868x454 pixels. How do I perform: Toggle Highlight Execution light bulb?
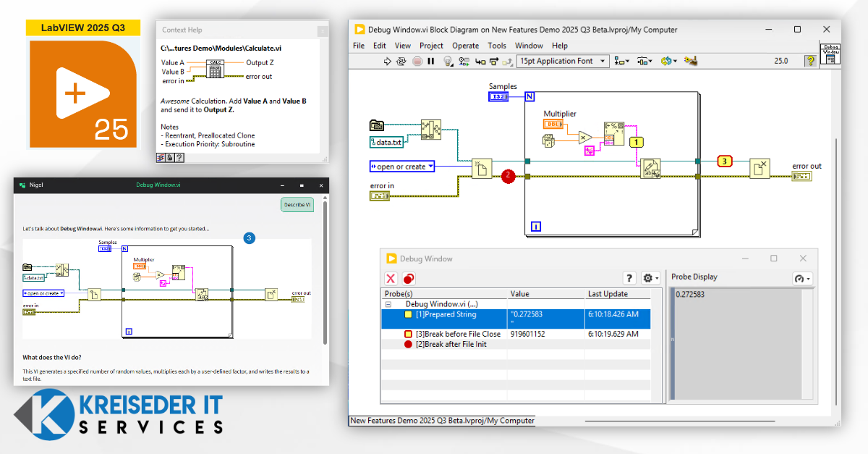(448, 62)
